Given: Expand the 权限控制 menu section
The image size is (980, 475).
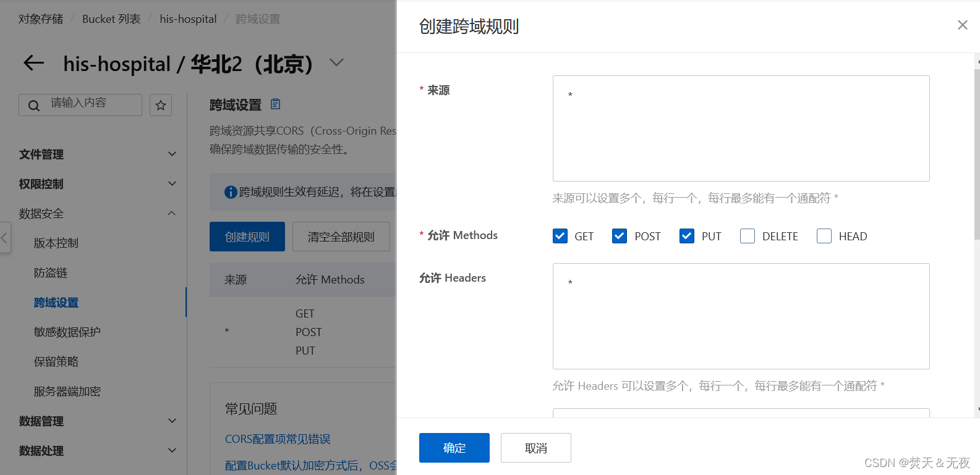Looking at the screenshot, I should click(98, 183).
